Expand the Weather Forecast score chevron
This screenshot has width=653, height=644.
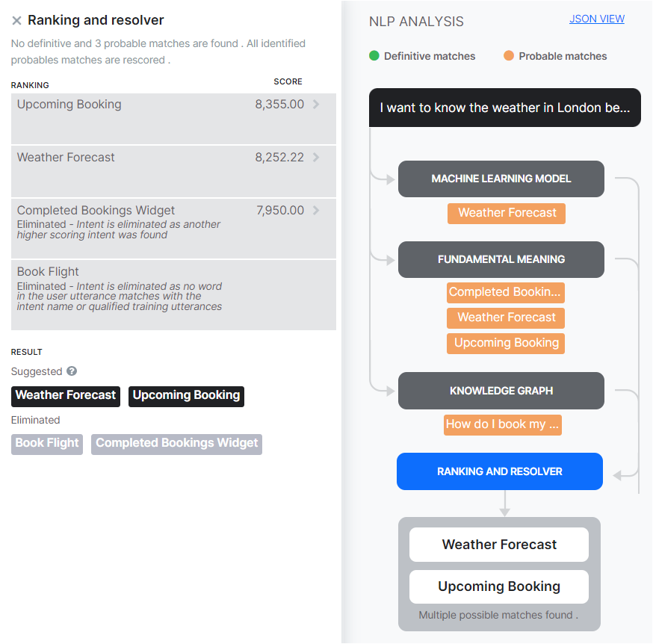316,158
